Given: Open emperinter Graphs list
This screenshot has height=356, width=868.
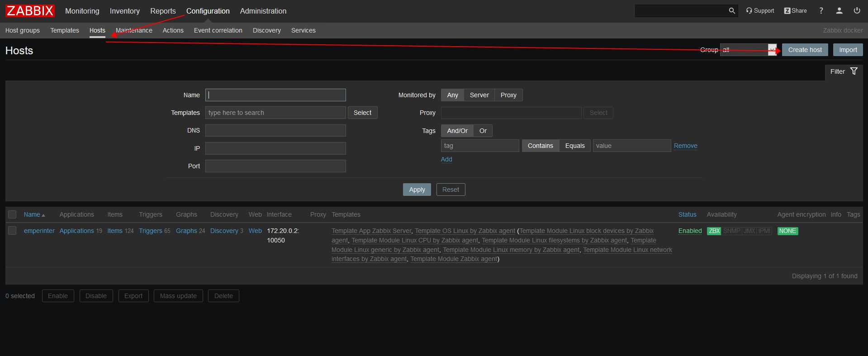Looking at the screenshot, I should click(186, 231).
